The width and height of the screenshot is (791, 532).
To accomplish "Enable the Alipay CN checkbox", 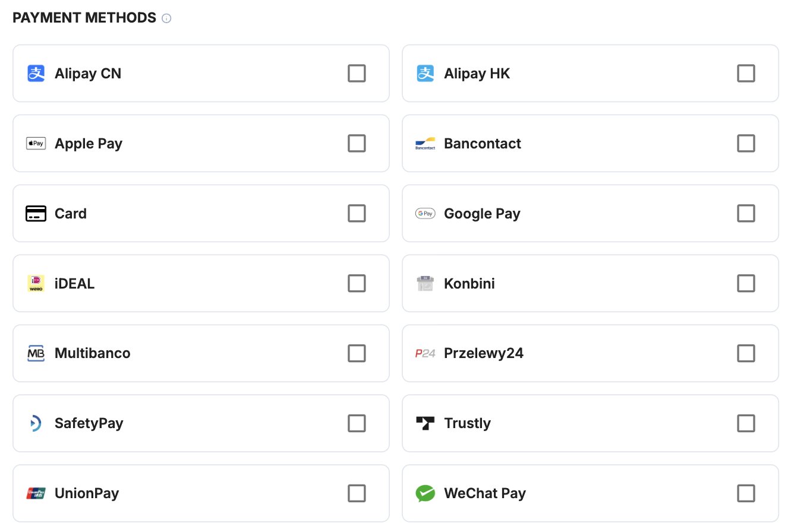I will [x=357, y=74].
